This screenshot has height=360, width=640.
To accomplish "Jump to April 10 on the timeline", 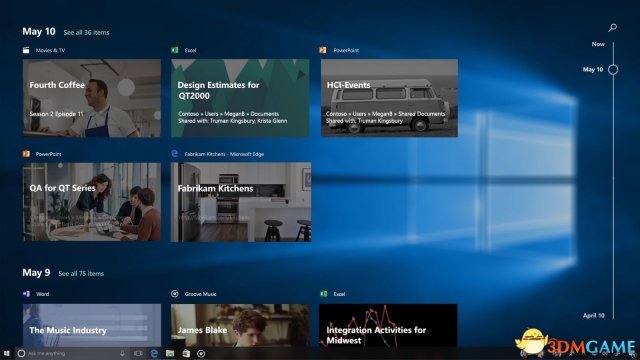I will tap(593, 316).
